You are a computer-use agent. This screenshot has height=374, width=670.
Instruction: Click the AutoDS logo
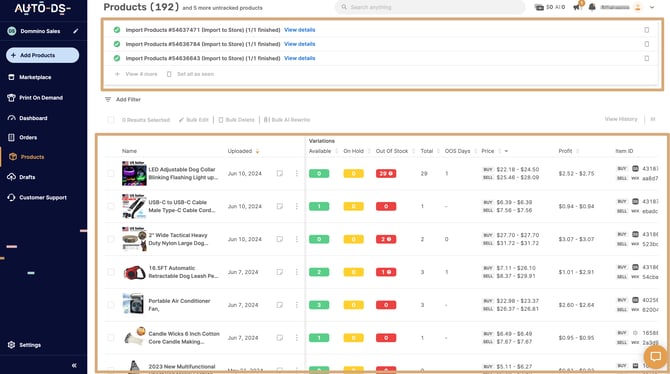tap(43, 8)
